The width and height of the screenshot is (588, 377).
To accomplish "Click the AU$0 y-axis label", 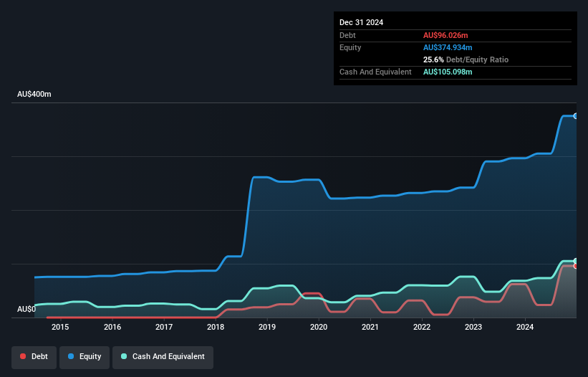I will pos(26,309).
